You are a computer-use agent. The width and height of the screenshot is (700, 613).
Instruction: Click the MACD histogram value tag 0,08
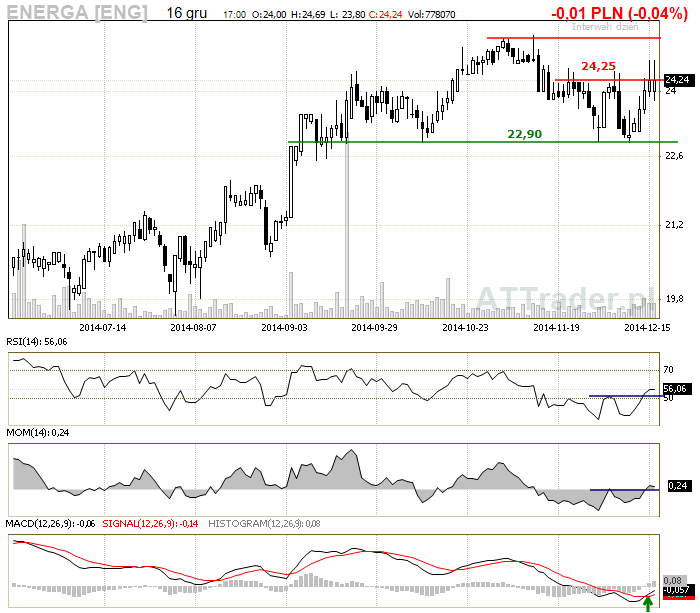click(x=673, y=580)
